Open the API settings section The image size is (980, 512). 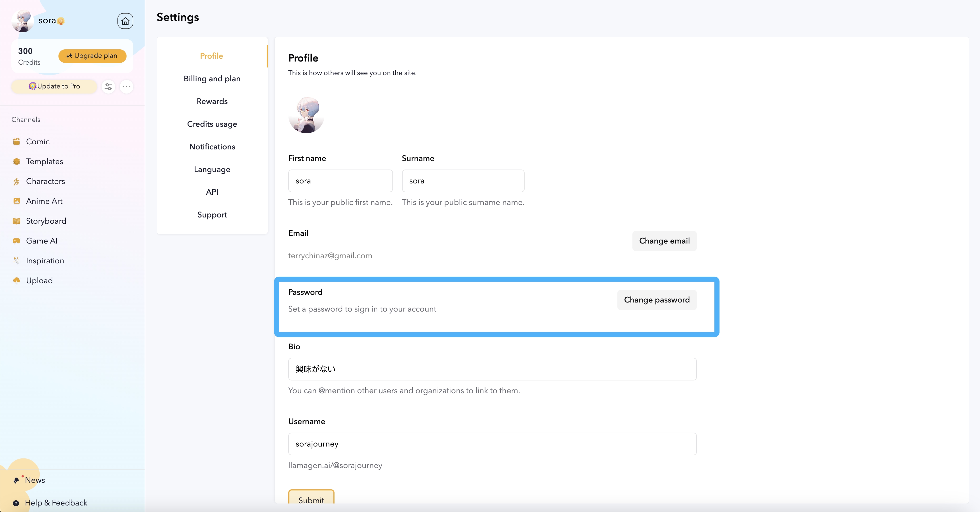(212, 192)
